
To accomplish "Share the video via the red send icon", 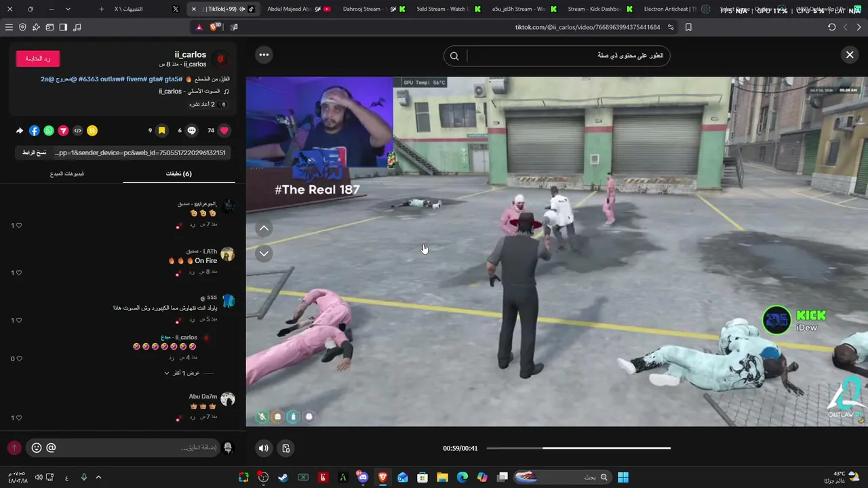I will [63, 131].
